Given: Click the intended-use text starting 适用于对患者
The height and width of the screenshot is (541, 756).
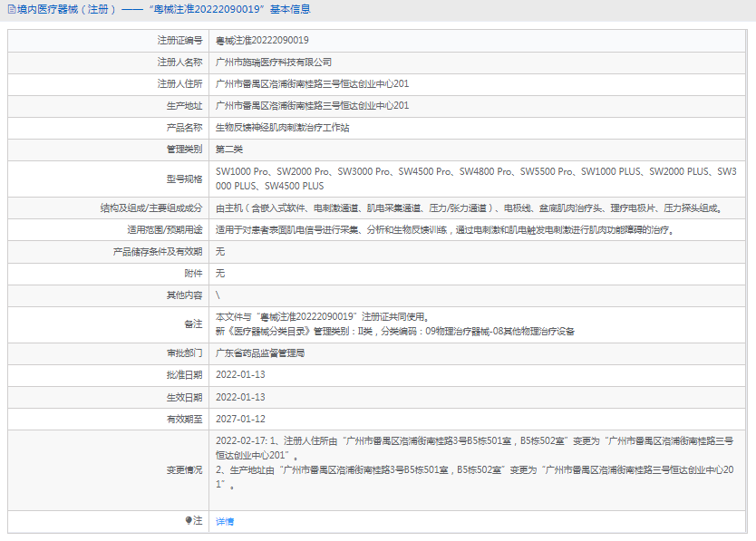Looking at the screenshot, I should click(445, 230).
